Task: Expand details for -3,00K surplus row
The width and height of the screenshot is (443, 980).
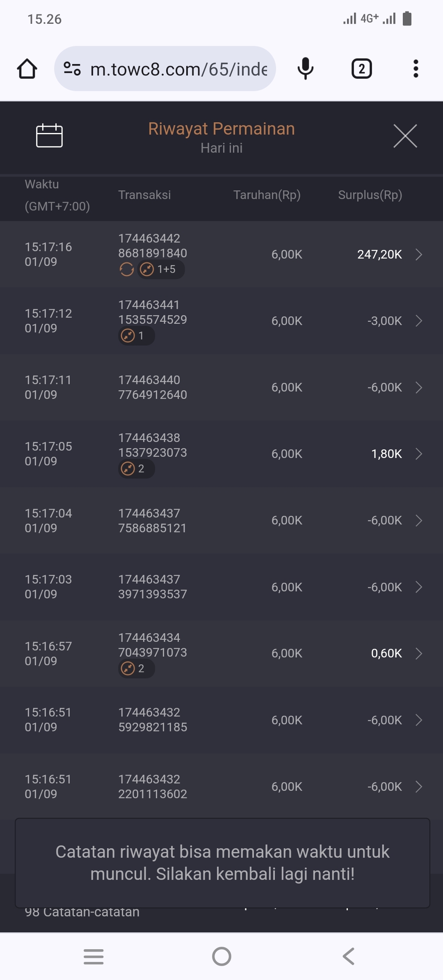Action: coord(418,321)
